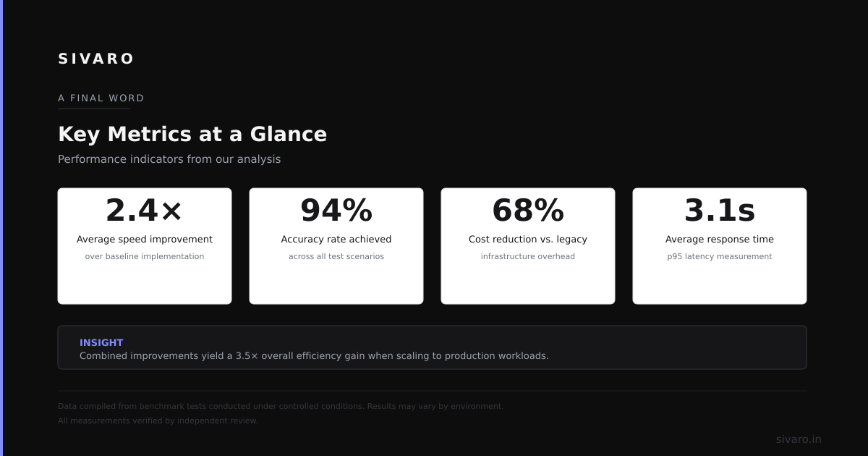Click the SIVARO logo text
The width and height of the screenshot is (868, 456).
coord(95,59)
